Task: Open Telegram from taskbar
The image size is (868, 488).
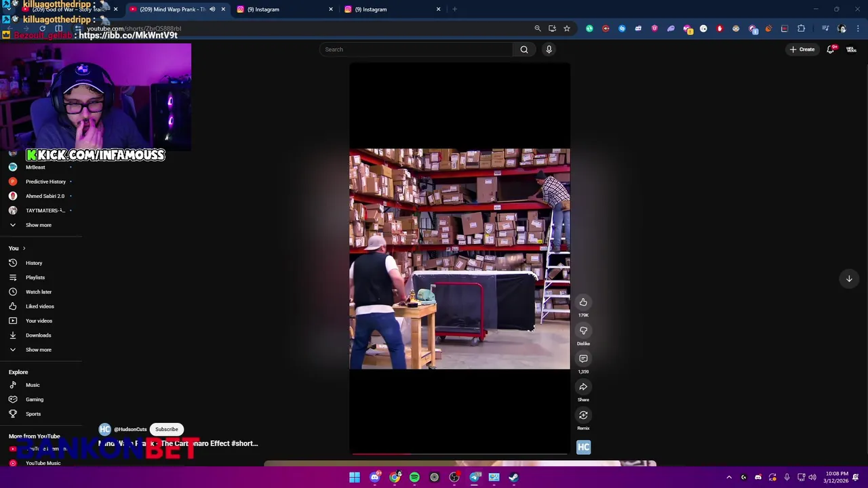Action: (x=474, y=477)
